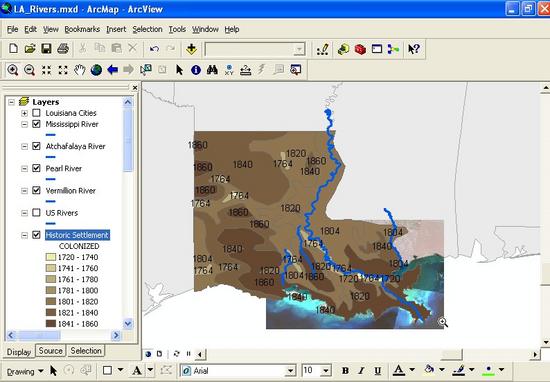
Task: Click the What's This help cursor icon
Action: coord(414,49)
